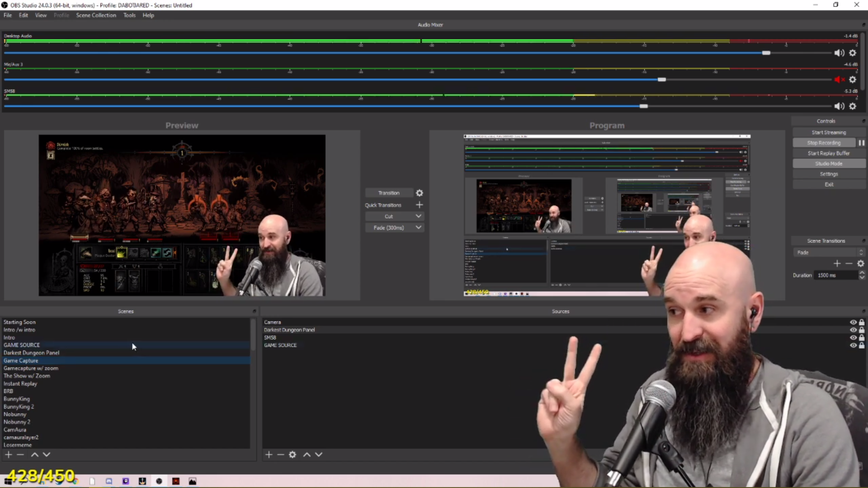Toggle Studio Mode button
868x488 pixels.
829,164
